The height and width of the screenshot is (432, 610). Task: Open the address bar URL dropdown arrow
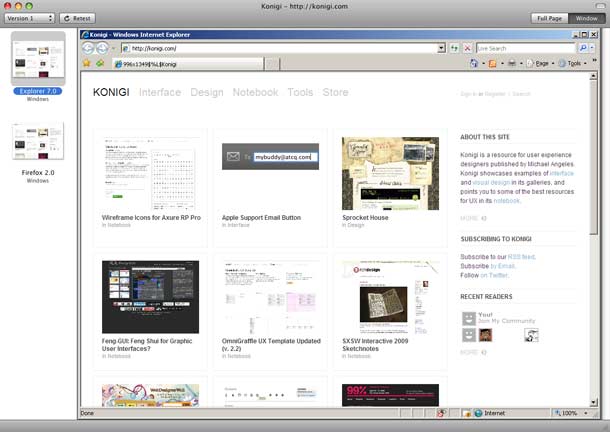pyautogui.click(x=441, y=48)
